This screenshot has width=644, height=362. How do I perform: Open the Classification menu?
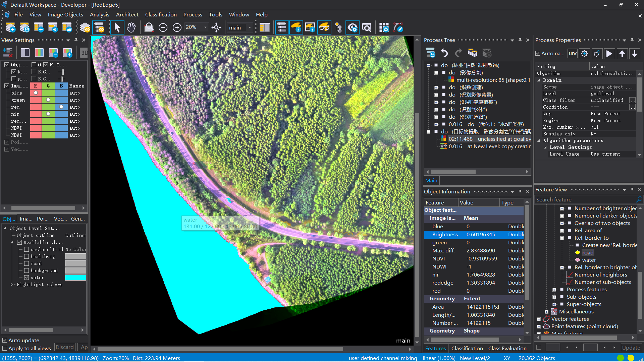tap(161, 15)
